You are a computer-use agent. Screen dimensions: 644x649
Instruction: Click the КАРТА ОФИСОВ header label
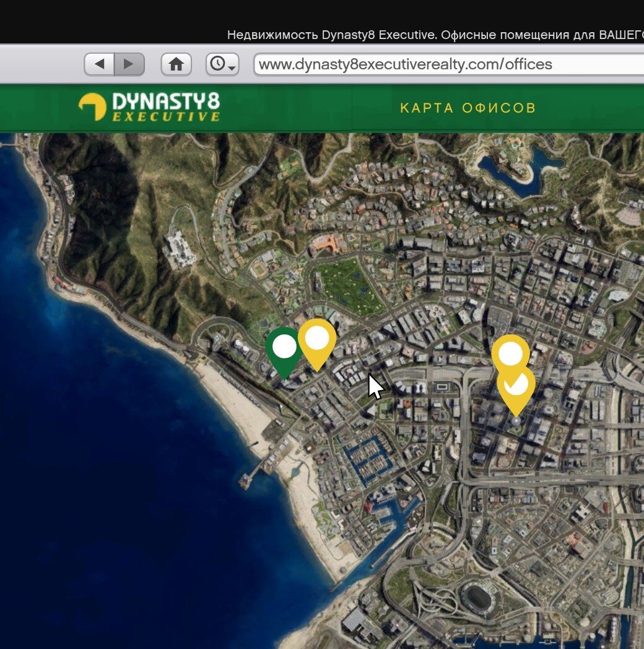(468, 108)
